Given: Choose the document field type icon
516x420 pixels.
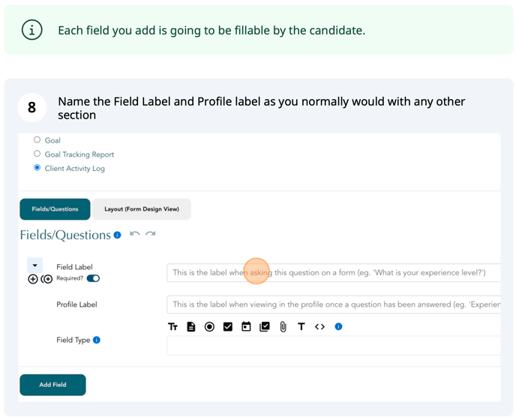Looking at the screenshot, I should 190,326.
